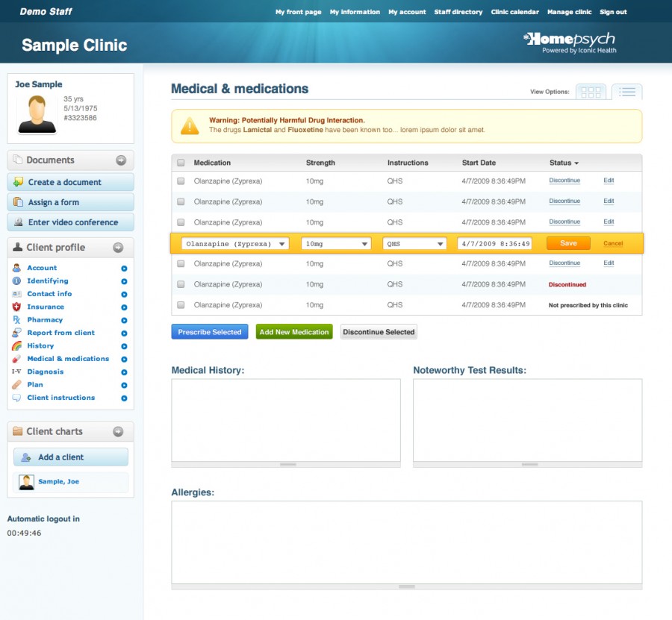
Task: Toggle the select-all checkbox in table header
Action: [x=181, y=163]
